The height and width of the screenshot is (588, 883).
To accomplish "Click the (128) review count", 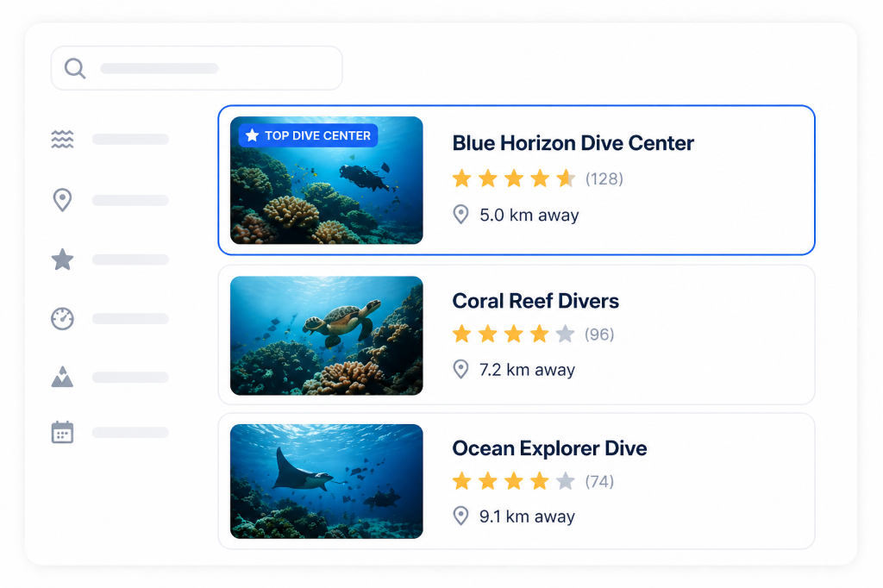I will [604, 179].
